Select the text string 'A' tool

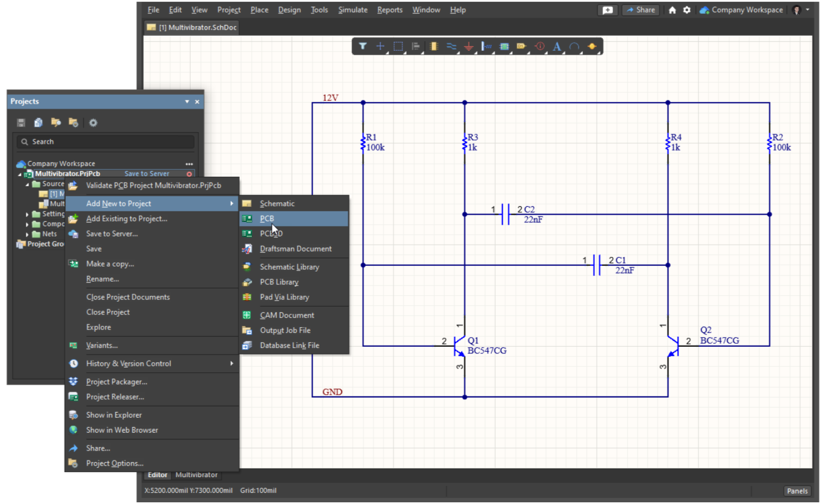[x=557, y=46]
